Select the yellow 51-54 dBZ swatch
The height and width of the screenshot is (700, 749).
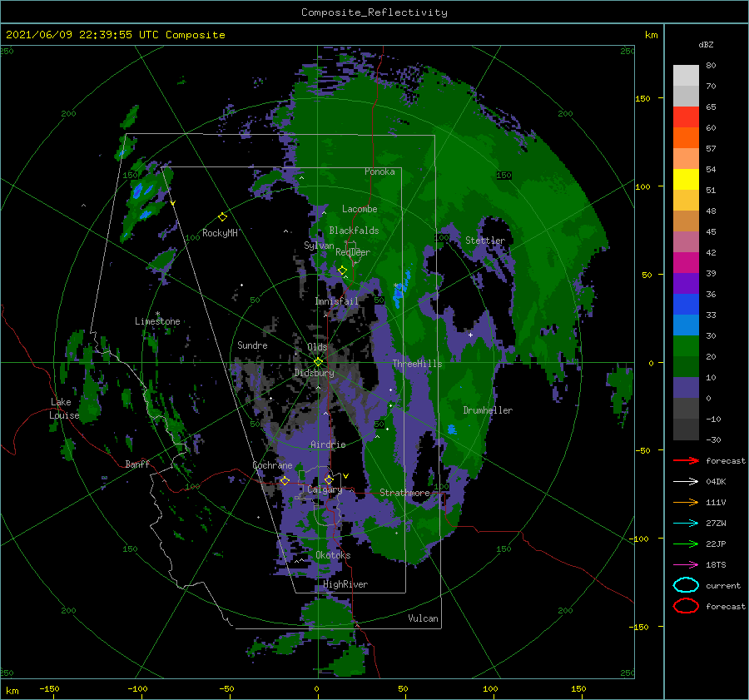pos(686,179)
